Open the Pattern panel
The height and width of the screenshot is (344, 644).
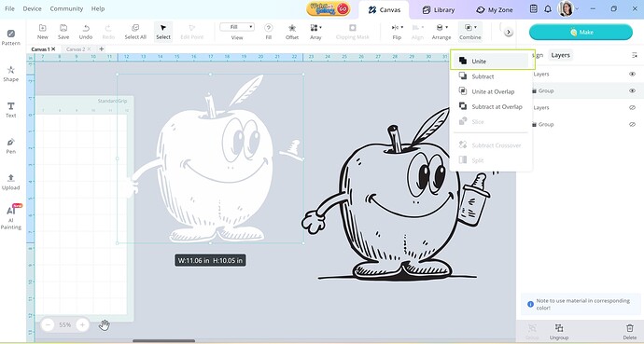(10, 37)
